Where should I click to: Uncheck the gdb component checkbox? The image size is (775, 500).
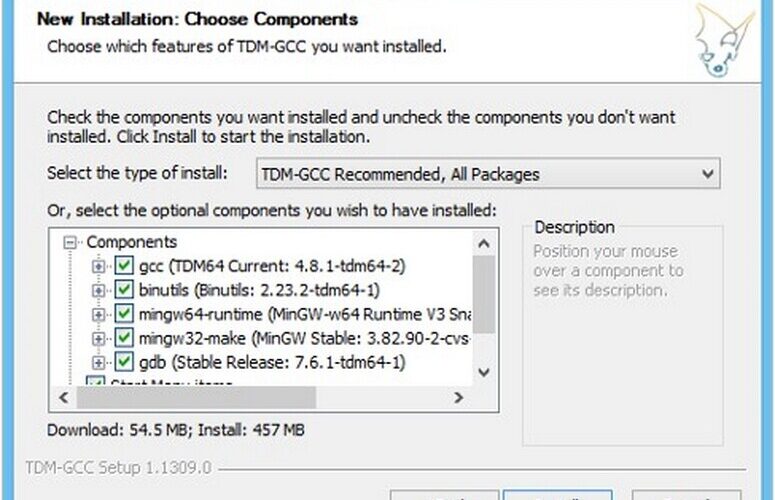point(124,362)
